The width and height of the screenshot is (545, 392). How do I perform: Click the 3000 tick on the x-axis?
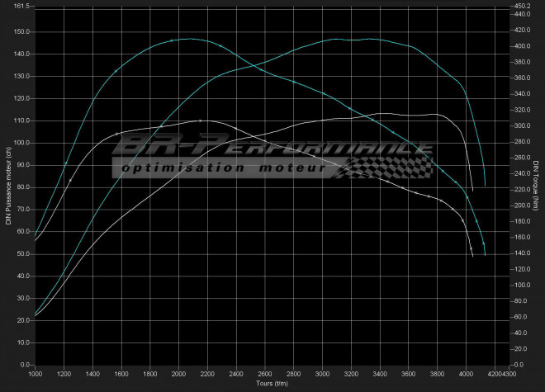click(322, 374)
